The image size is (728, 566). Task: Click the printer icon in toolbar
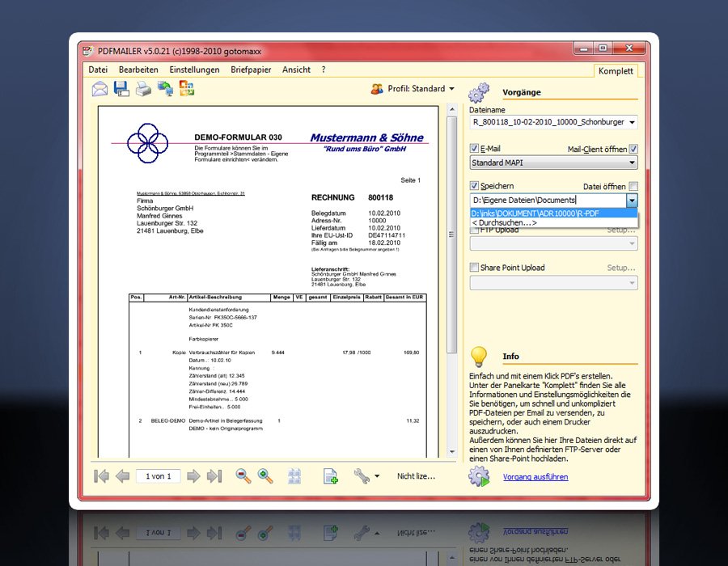pos(143,88)
